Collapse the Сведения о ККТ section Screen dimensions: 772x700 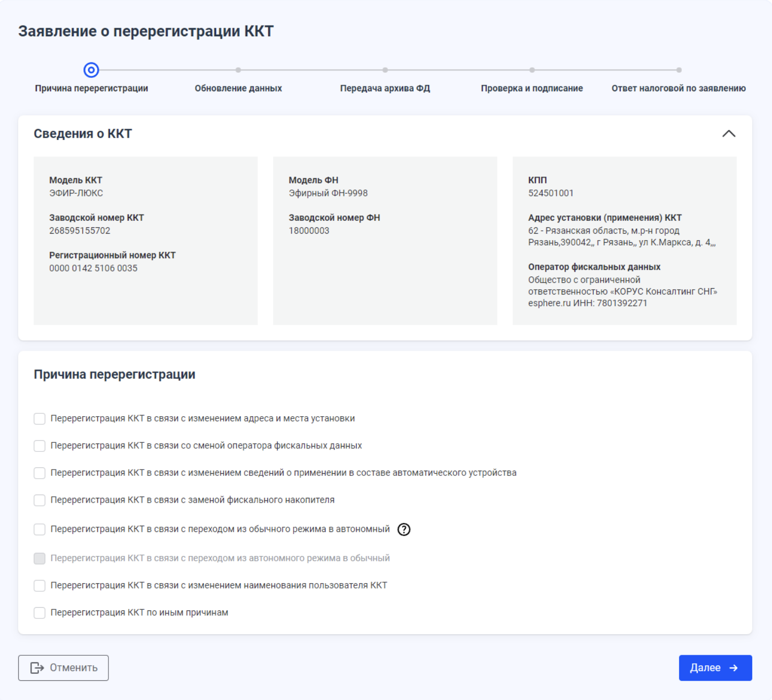pos(728,133)
